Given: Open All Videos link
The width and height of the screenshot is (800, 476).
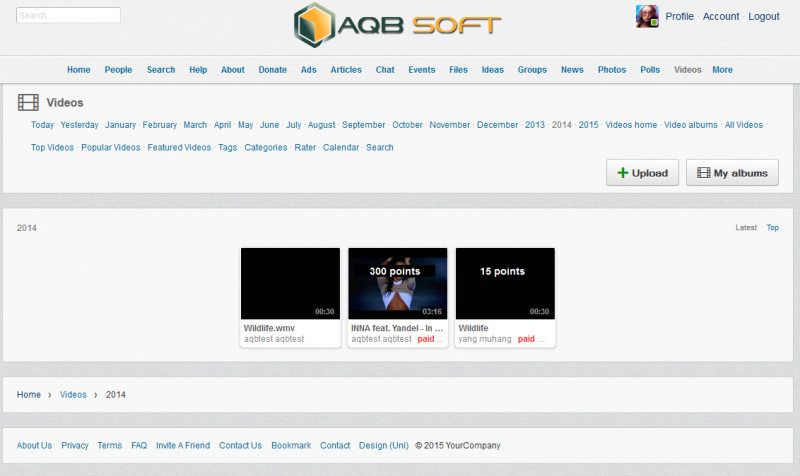Looking at the screenshot, I should pos(744,125).
